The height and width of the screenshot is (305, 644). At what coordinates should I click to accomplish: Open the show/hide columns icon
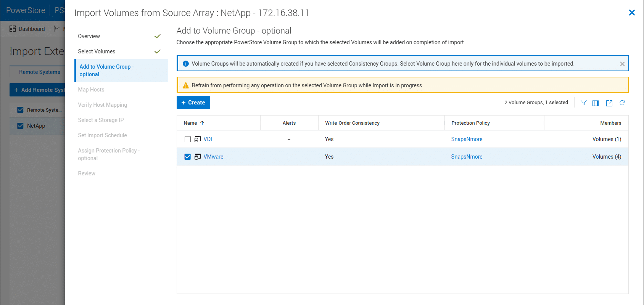596,103
